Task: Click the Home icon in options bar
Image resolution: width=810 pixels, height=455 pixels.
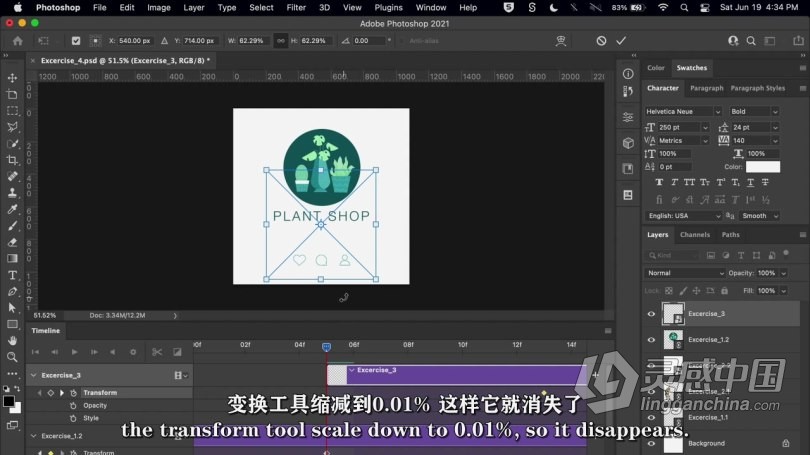Action: click(18, 41)
